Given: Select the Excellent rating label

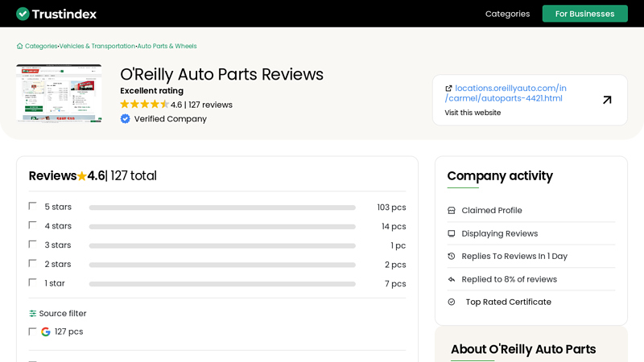Looking at the screenshot, I should point(151,91).
